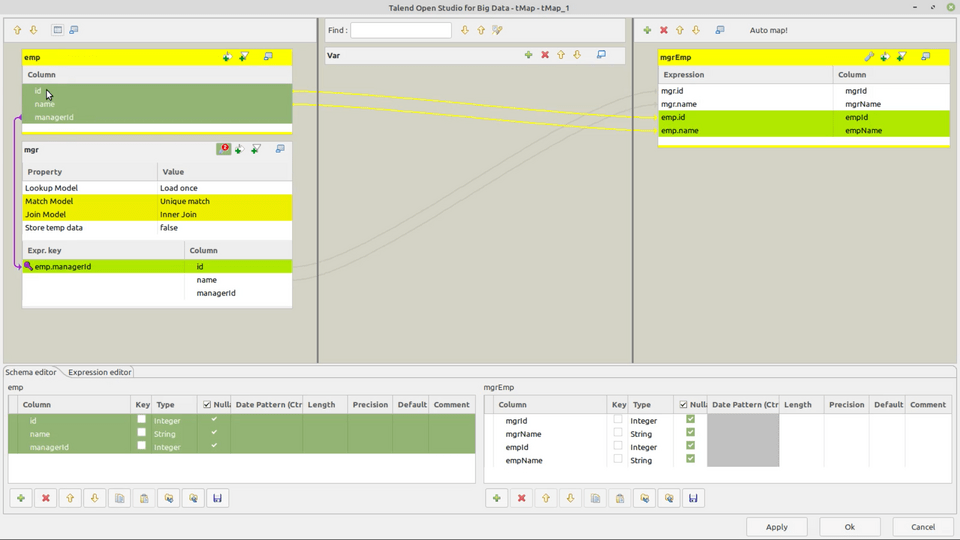Viewport: 960px width, 540px height.
Task: Enable the expression filter on the emp table
Action: point(244,57)
